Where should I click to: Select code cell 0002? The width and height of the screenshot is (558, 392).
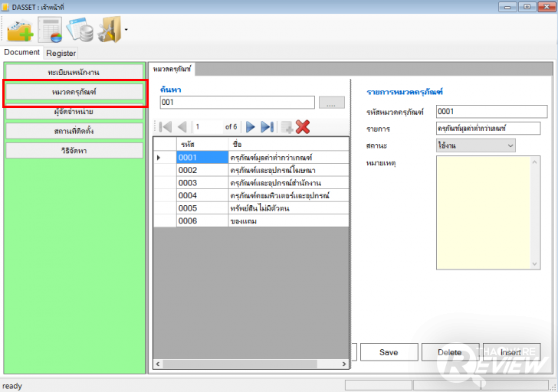[202, 170]
